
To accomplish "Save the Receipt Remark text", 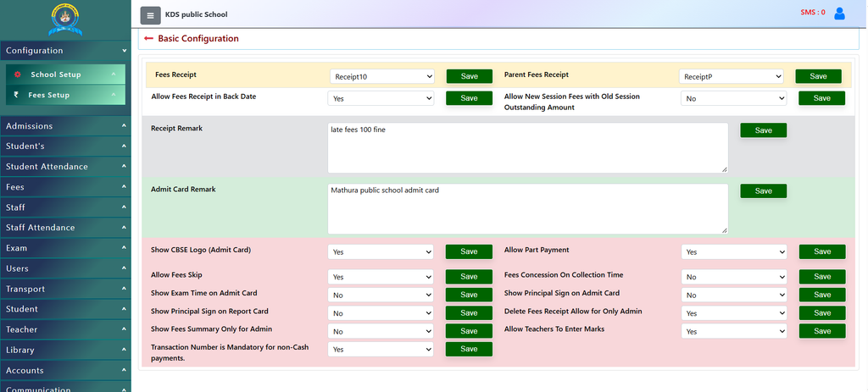I will tap(764, 130).
